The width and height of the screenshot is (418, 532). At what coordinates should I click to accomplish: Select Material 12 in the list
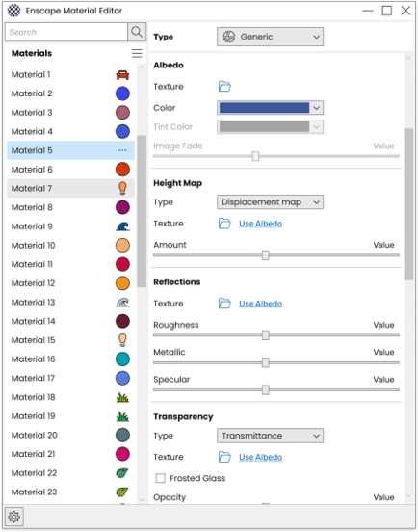pyautogui.click(x=70, y=283)
